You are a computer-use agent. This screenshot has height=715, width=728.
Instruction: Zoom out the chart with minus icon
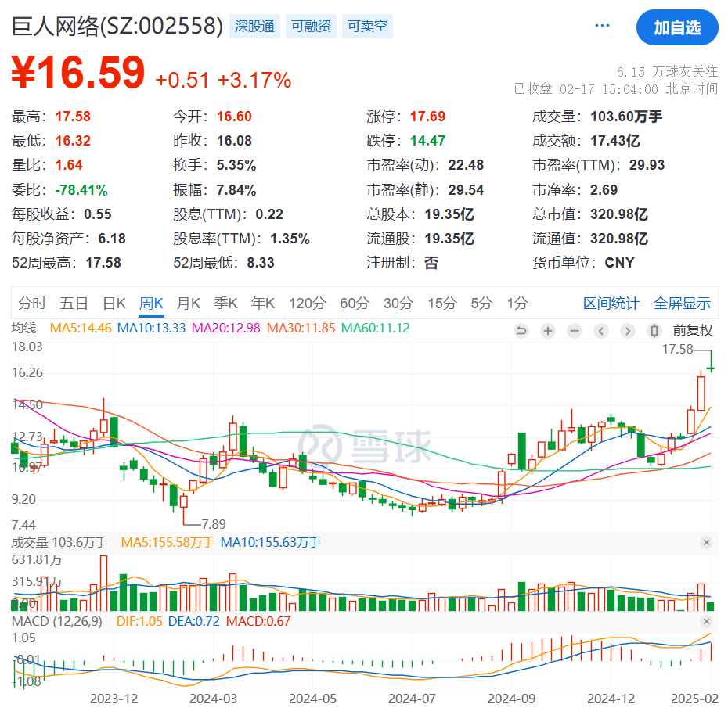[x=575, y=331]
